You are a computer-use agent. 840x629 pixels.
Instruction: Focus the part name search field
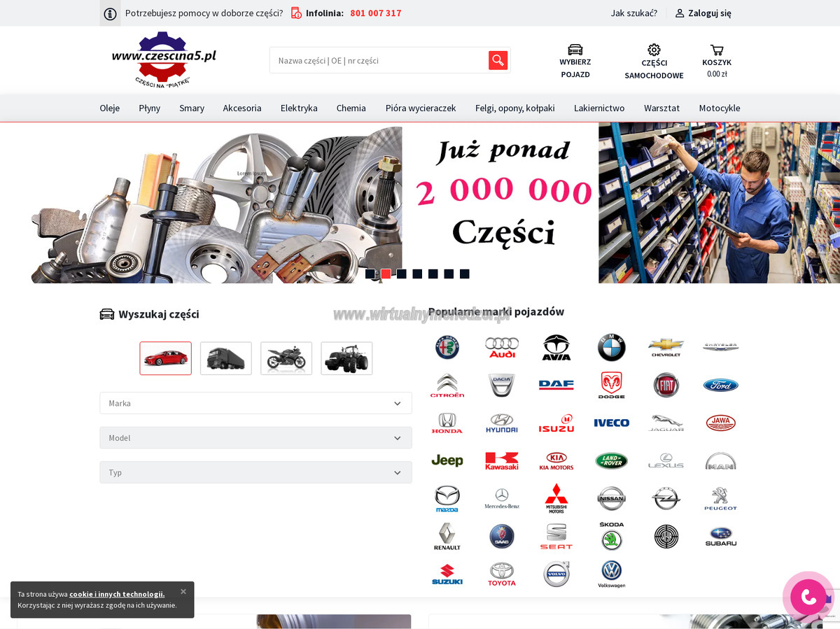[x=379, y=60]
